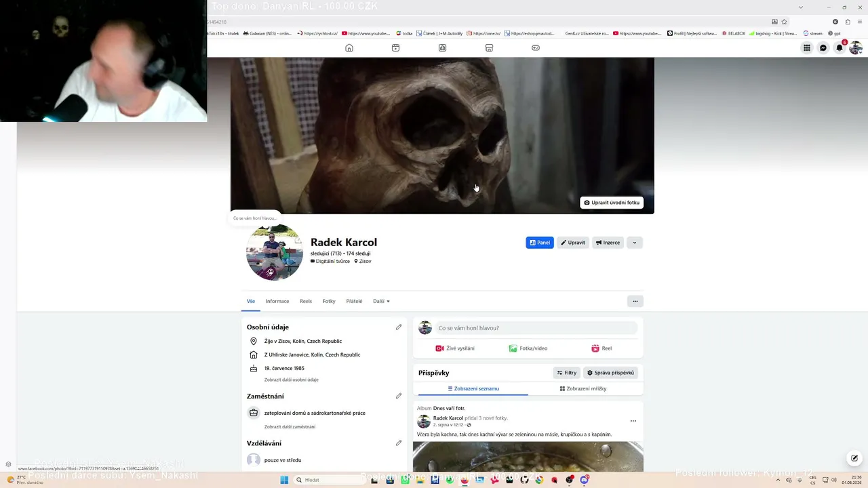This screenshot has width=868, height=488.
Task: Edit the Vzdělávání section pencil
Action: 399,443
